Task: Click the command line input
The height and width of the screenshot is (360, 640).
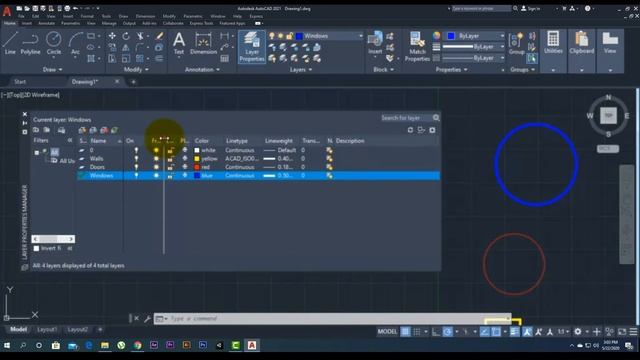Action: [x=333, y=318]
